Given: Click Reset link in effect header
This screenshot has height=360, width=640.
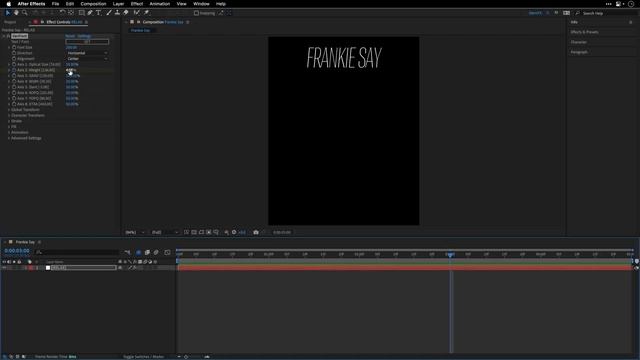Looking at the screenshot, I should (70, 36).
